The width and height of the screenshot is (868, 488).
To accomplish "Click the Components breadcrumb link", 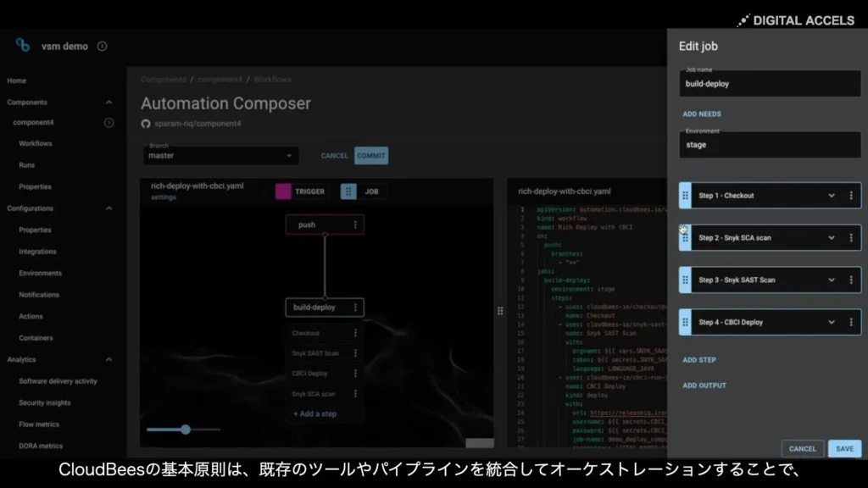I will pyautogui.click(x=164, y=80).
